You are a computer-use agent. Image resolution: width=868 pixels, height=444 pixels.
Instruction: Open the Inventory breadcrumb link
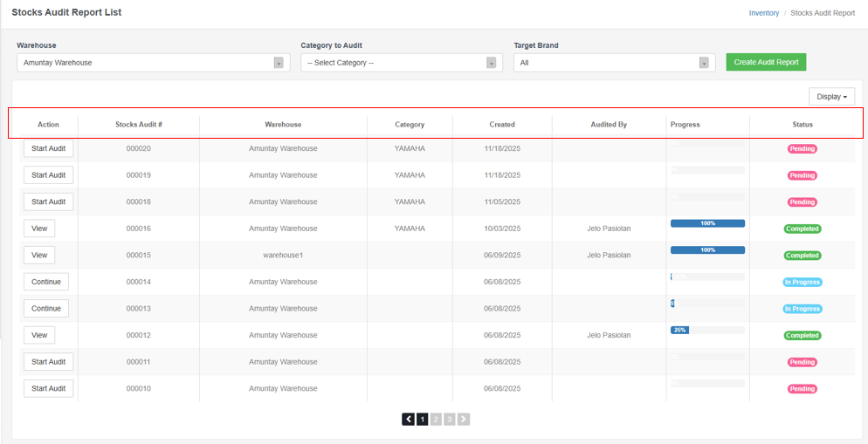click(x=763, y=13)
